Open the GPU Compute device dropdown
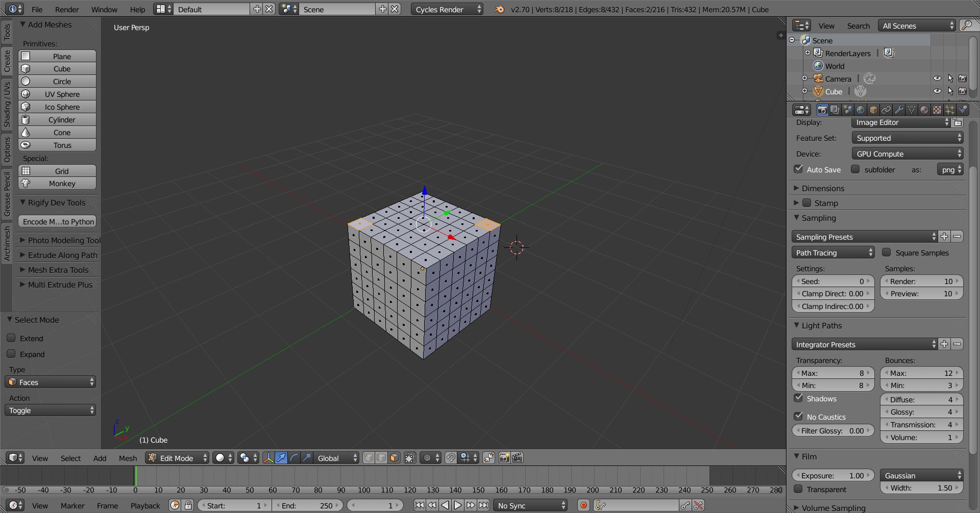Viewport: 980px width, 513px height. [907, 153]
